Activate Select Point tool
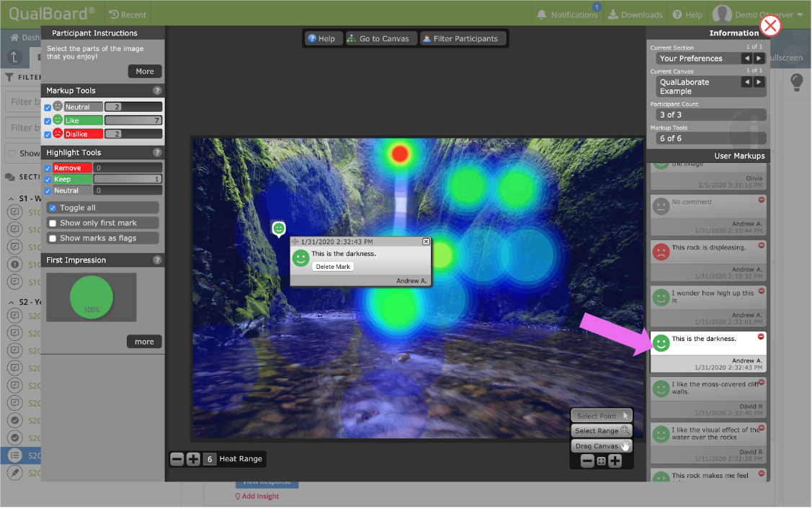This screenshot has width=812, height=508. pos(601,416)
